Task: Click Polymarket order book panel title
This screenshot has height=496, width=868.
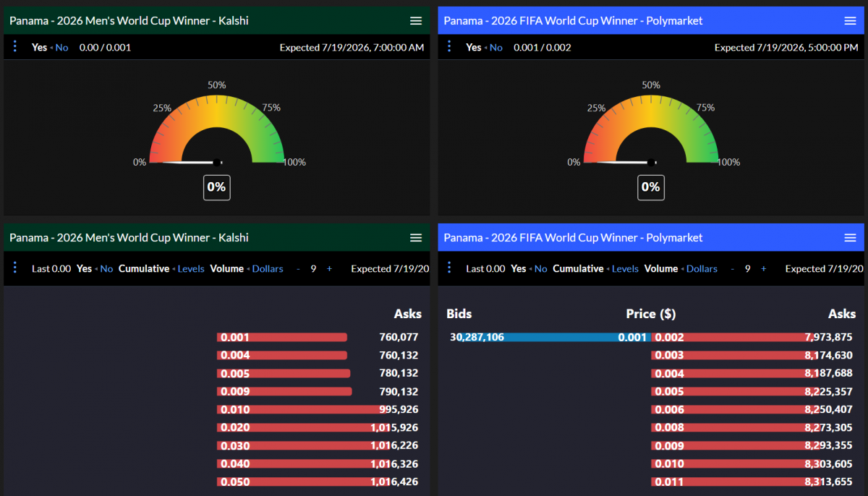Action: coord(573,238)
